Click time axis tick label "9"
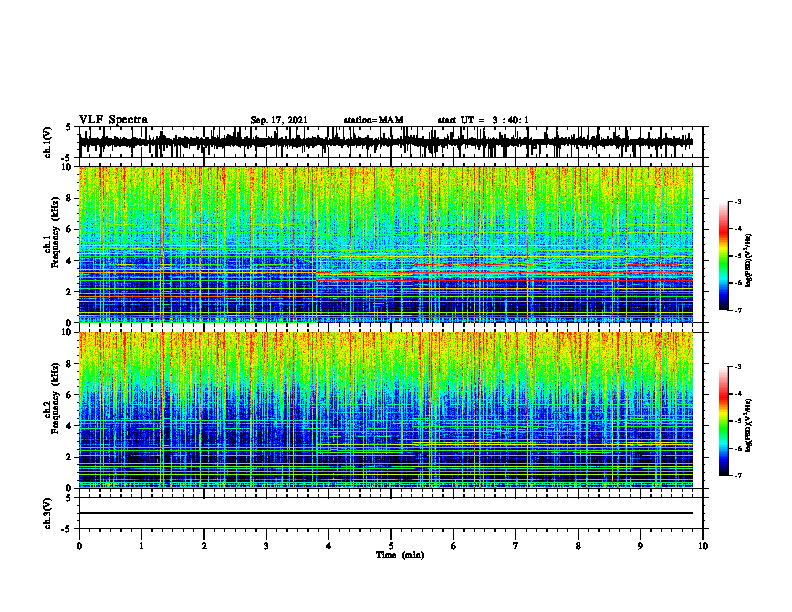 640,546
